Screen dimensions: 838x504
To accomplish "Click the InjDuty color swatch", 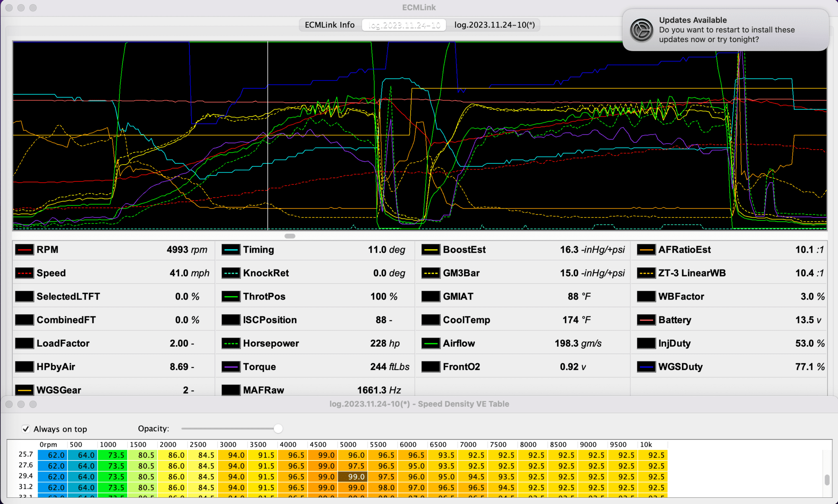I will point(646,344).
